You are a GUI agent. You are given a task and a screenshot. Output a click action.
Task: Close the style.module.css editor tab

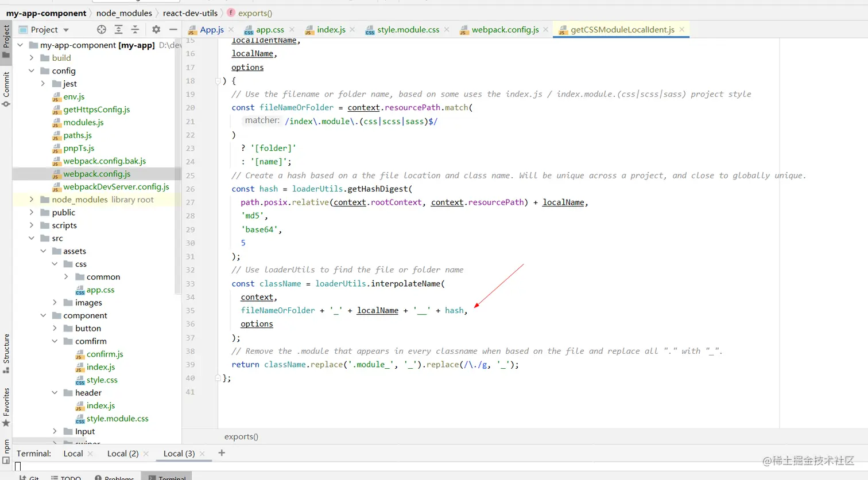(447, 29)
